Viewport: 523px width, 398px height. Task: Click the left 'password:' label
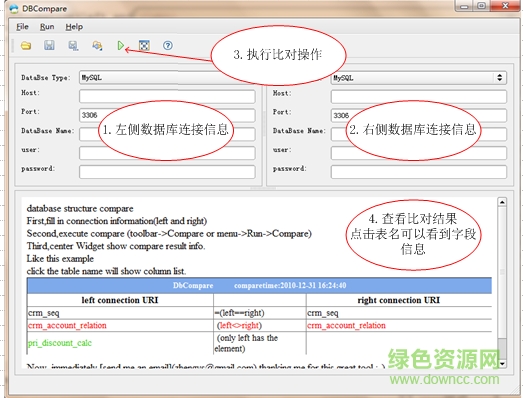pos(38,169)
